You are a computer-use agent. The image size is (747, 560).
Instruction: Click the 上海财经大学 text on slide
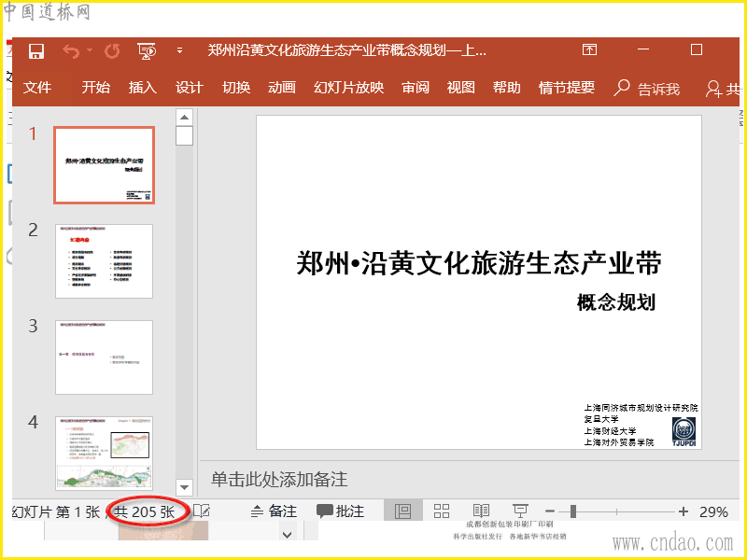tap(610, 431)
